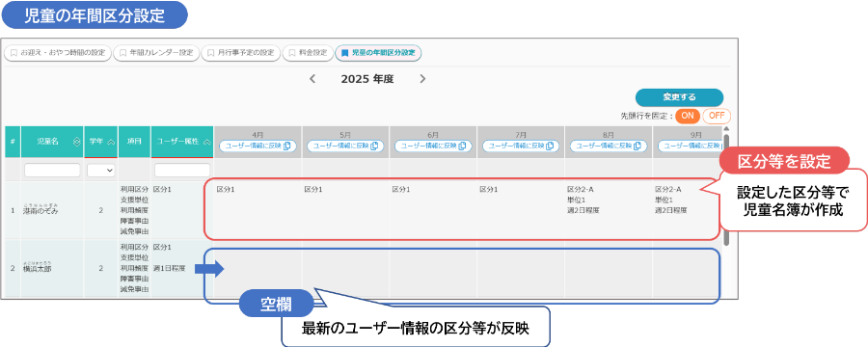Sort the 学年 column chevron
This screenshot has height=347, width=868.
(x=111, y=142)
